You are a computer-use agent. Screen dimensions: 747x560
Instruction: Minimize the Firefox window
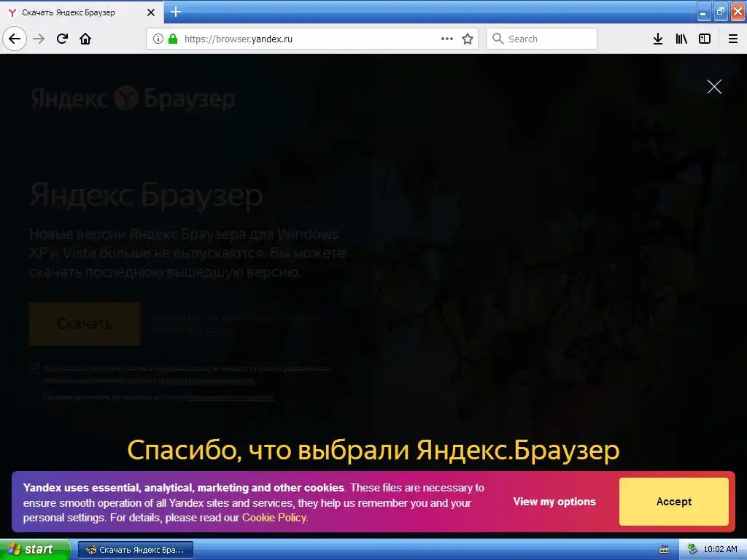703,12
